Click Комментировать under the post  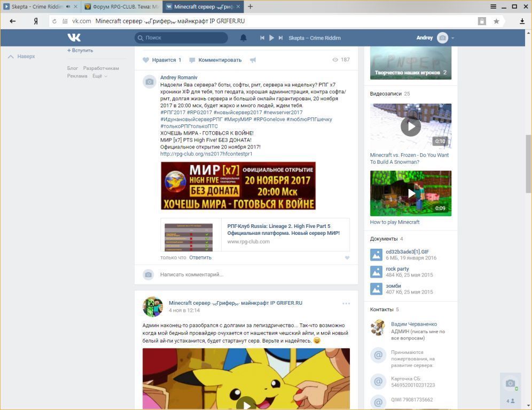pos(215,60)
